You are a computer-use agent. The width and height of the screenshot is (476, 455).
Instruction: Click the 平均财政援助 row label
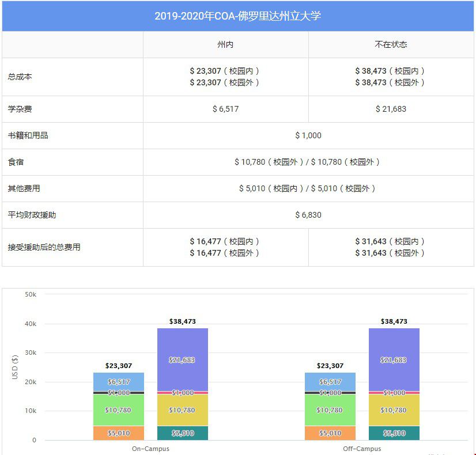[32, 215]
